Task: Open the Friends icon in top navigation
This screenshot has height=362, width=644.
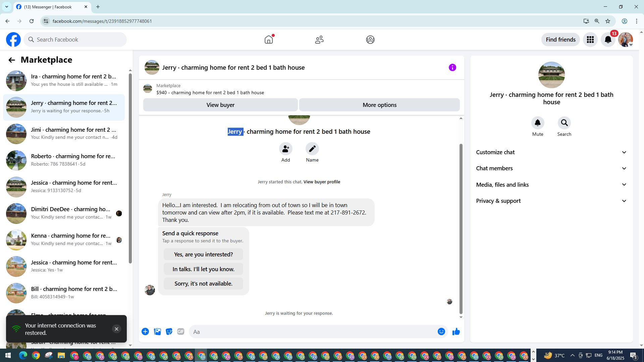Action: pyautogui.click(x=319, y=40)
